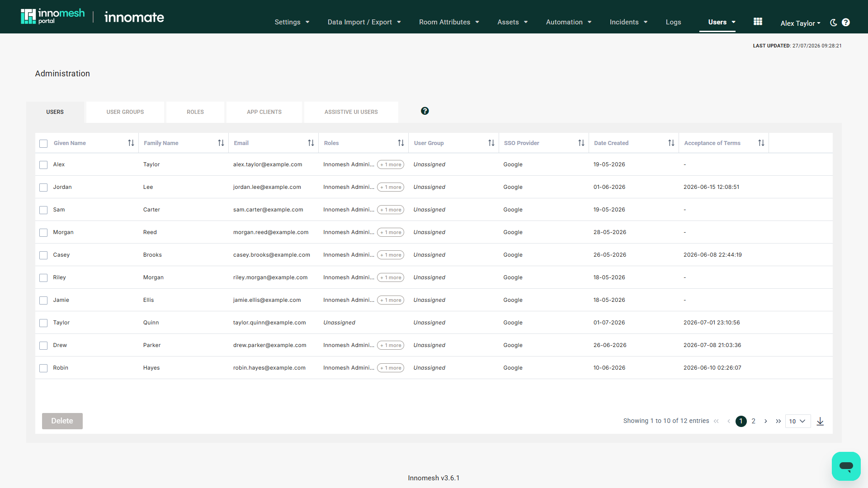This screenshot has height=488, width=868.
Task: Click family name Ellis
Action: coord(149,300)
